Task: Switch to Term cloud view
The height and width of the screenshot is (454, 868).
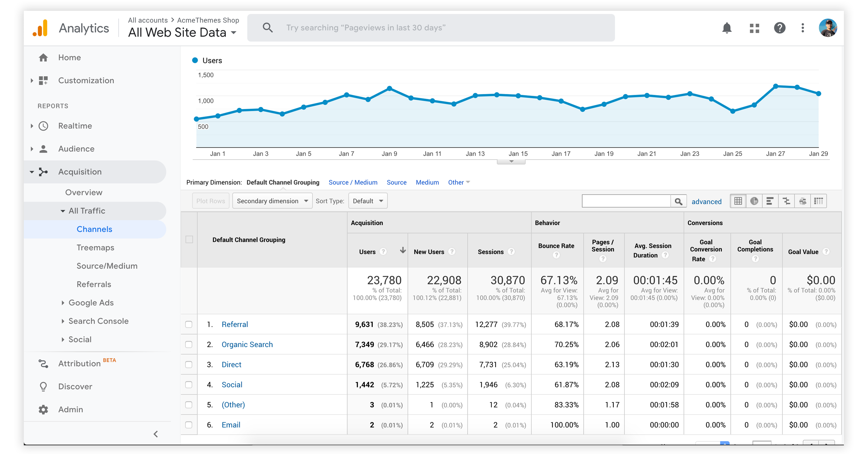Action: pyautogui.click(x=802, y=201)
